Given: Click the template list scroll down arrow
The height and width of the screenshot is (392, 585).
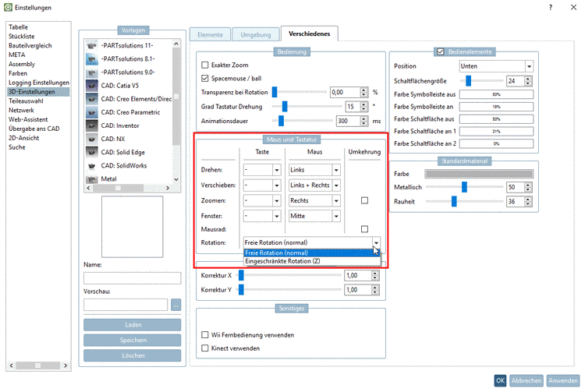Looking at the screenshot, I should pyautogui.click(x=176, y=179).
